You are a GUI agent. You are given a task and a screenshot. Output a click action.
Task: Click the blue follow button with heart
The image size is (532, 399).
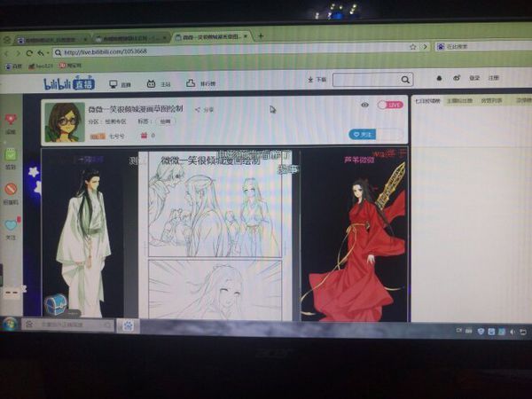point(363,134)
